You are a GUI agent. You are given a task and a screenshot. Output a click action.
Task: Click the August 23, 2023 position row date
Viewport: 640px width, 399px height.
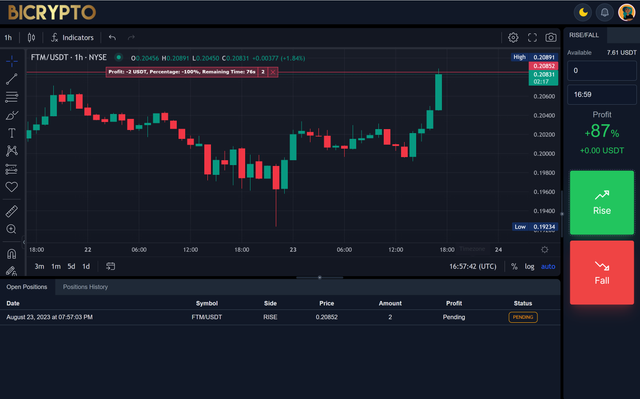coord(49,317)
